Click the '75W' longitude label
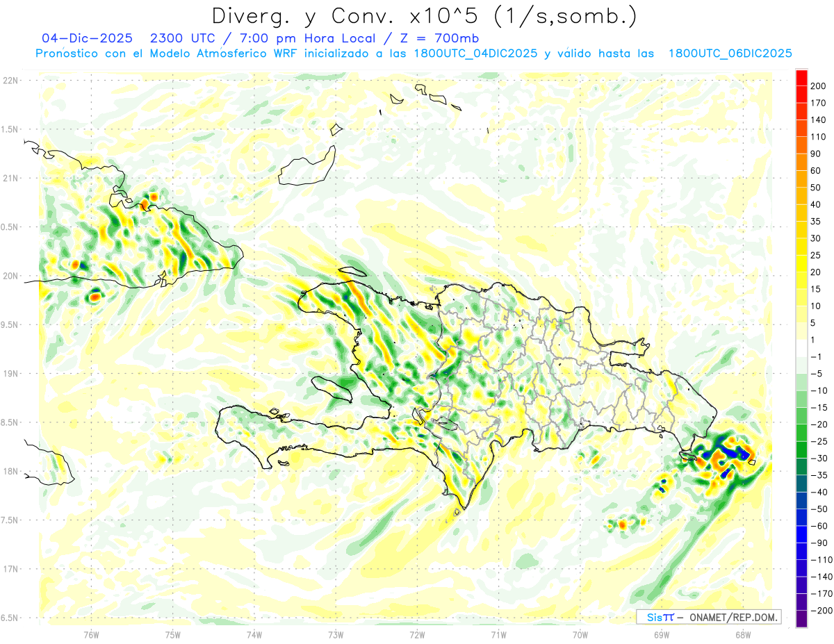 click(173, 634)
